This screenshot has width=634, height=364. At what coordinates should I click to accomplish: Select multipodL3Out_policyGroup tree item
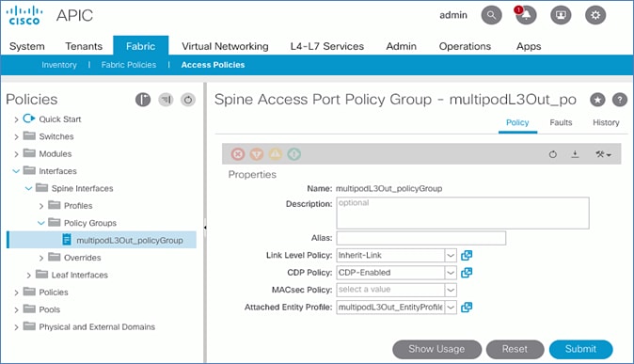pos(103,240)
